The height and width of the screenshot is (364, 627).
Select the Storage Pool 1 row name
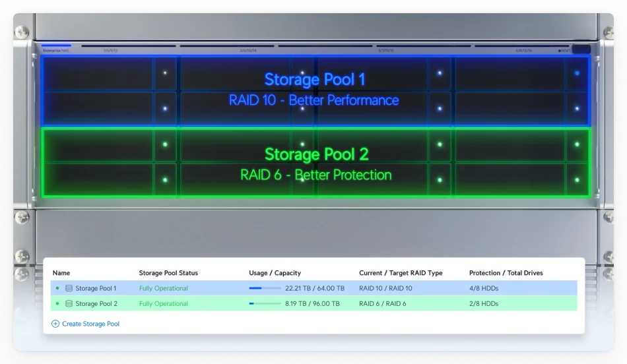pyautogui.click(x=96, y=288)
